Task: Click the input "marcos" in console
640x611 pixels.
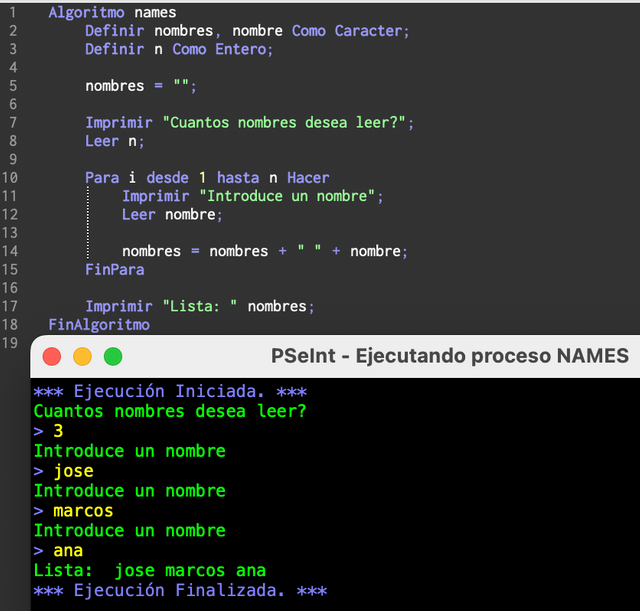Action: pyautogui.click(x=83, y=511)
